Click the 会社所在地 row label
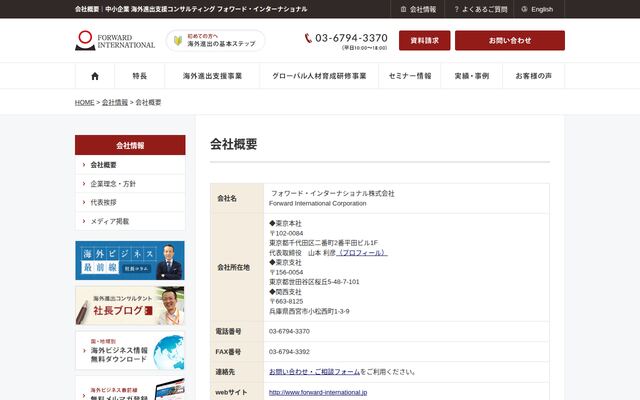640x400 pixels. click(233, 267)
